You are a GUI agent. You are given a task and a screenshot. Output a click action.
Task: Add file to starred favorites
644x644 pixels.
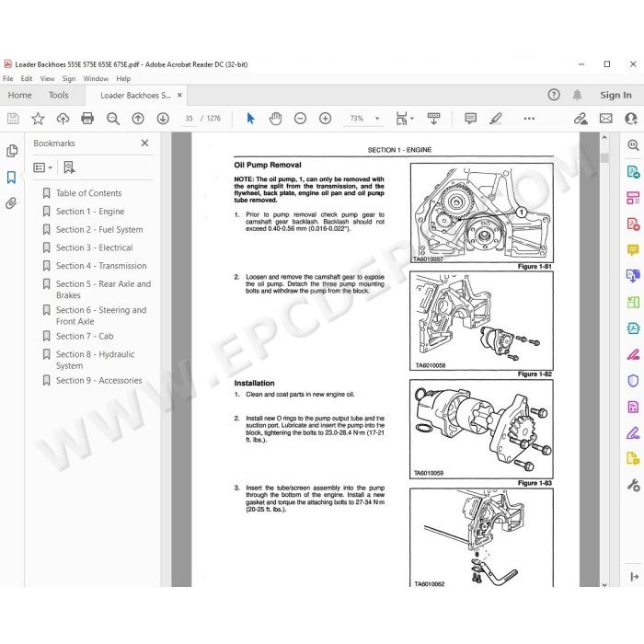click(38, 119)
